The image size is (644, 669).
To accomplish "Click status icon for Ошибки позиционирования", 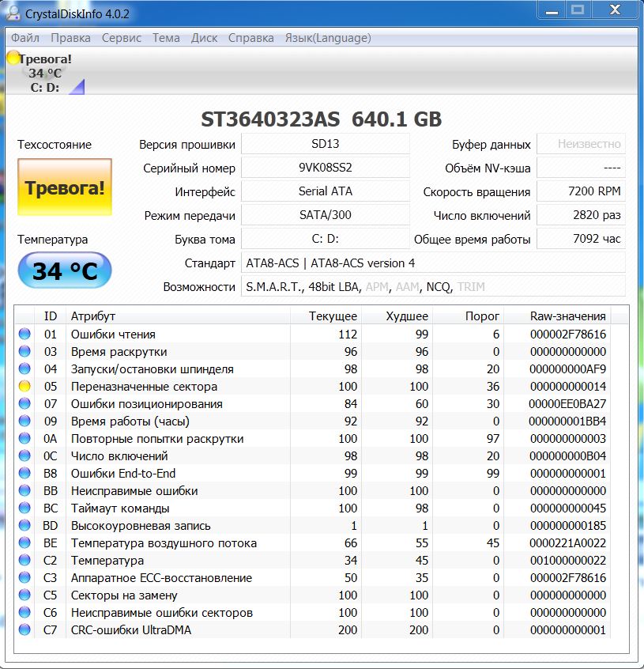I will [24, 403].
